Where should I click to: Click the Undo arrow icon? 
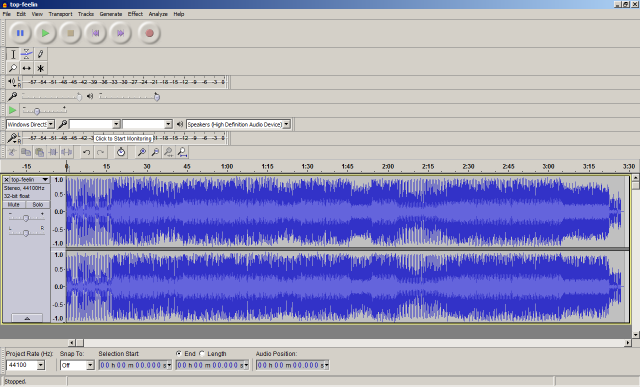(x=87, y=152)
